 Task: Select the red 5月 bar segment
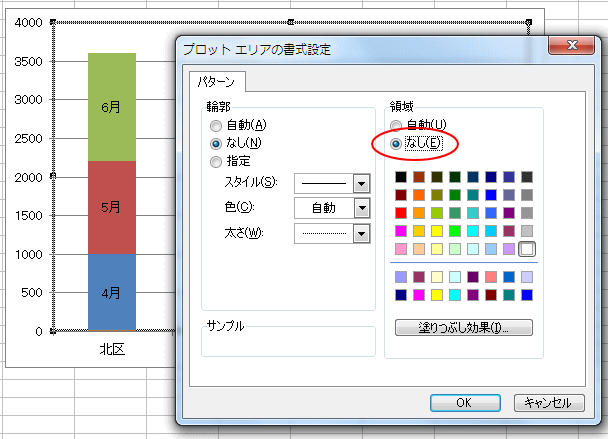click(x=112, y=207)
